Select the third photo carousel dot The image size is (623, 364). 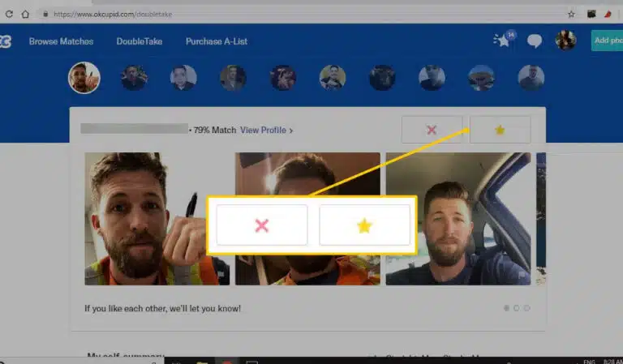(526, 308)
